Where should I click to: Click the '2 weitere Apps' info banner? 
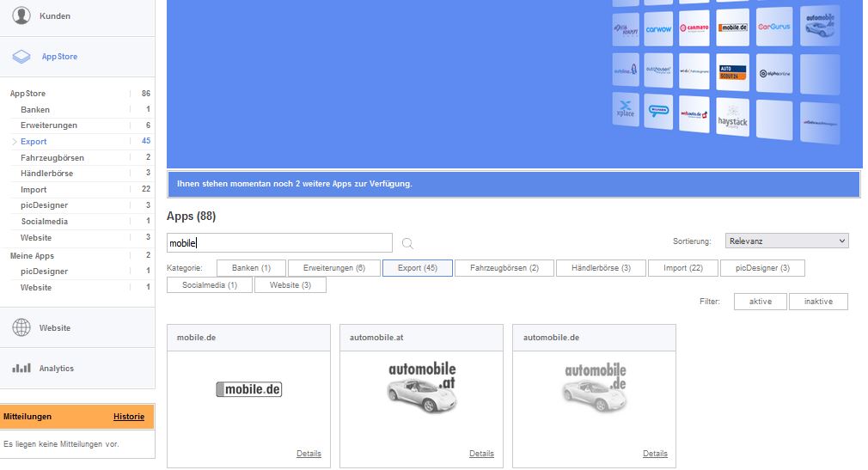click(514, 184)
